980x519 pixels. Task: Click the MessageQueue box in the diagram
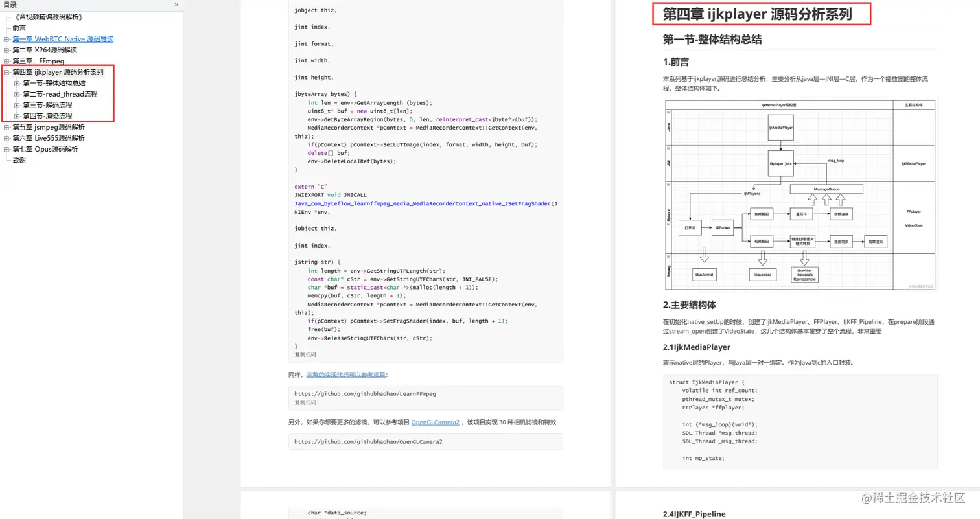(826, 189)
